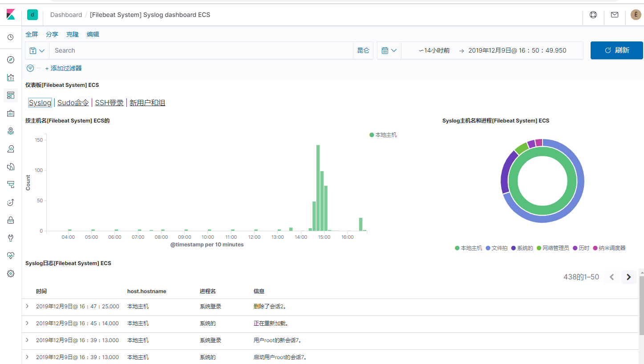Click 分享 share menu item
644x364 pixels.
(x=52, y=34)
